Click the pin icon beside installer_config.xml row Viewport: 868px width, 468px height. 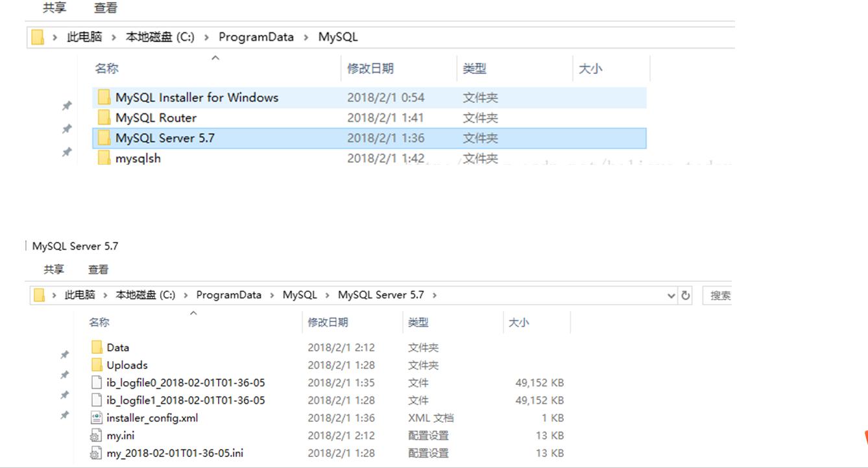(64, 415)
